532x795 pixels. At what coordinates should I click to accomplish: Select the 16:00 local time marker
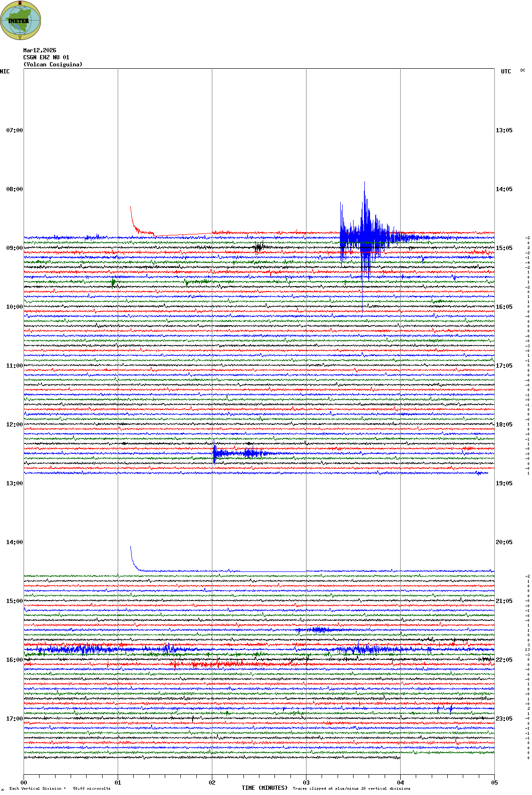coord(14,660)
